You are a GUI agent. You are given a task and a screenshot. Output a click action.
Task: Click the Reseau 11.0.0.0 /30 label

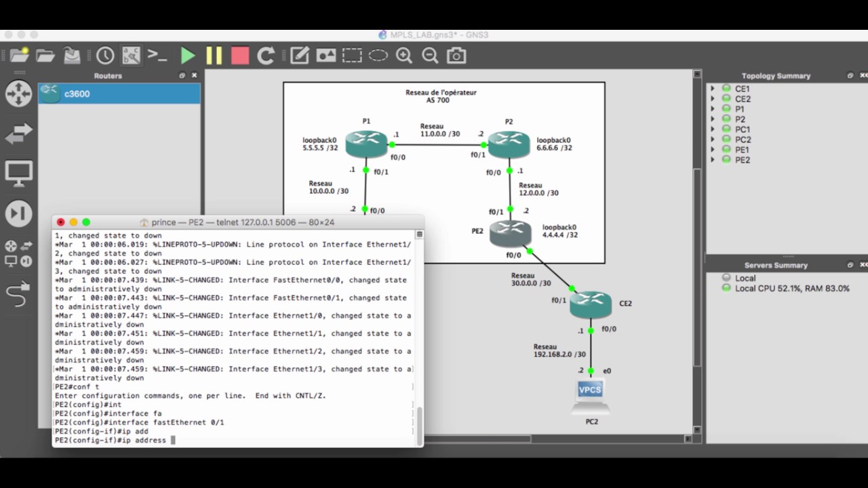[x=439, y=130]
